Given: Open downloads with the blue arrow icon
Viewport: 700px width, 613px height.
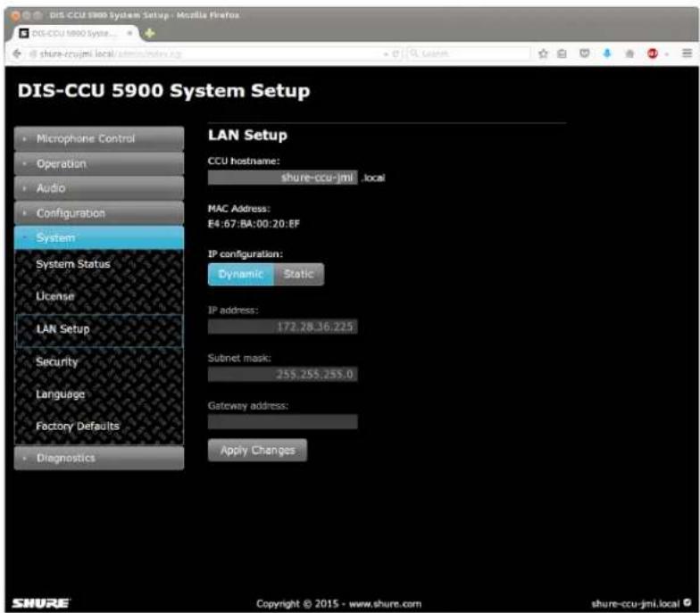Looking at the screenshot, I should click(x=607, y=54).
